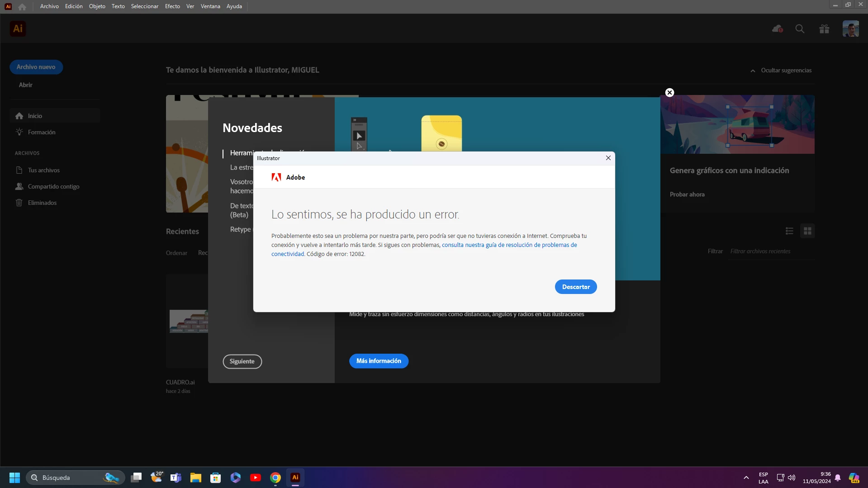Open Windows Start menu

14,478
